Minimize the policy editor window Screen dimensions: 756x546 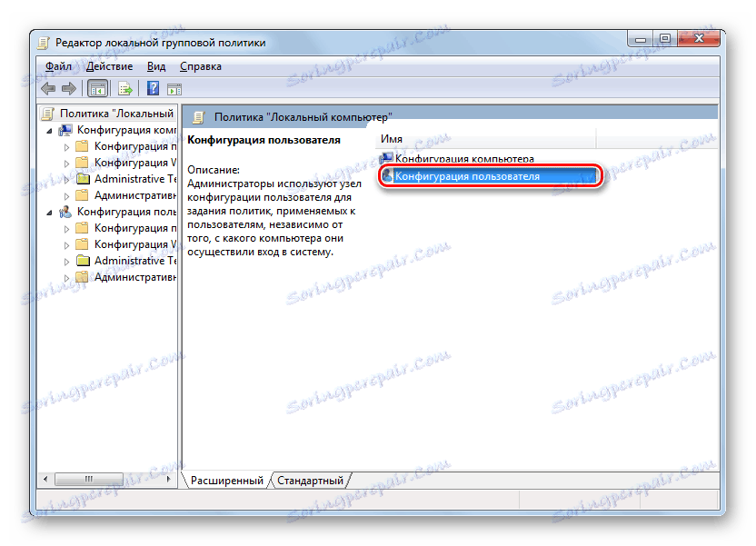[641, 39]
